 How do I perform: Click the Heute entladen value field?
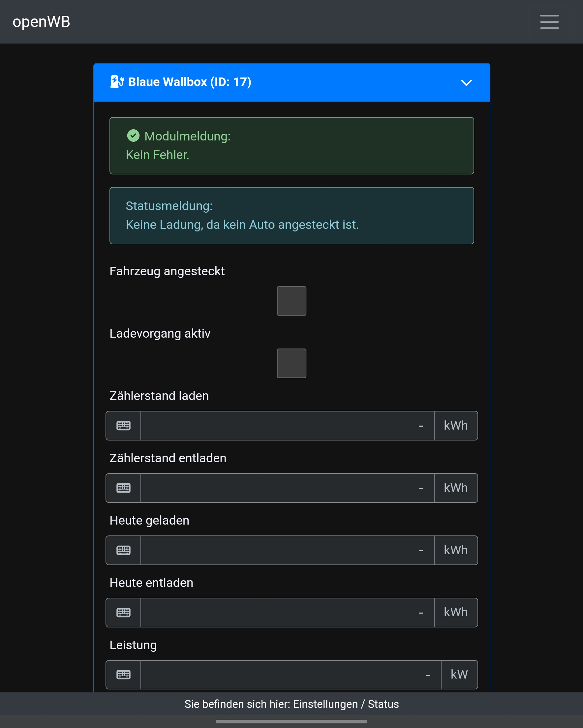tap(287, 613)
